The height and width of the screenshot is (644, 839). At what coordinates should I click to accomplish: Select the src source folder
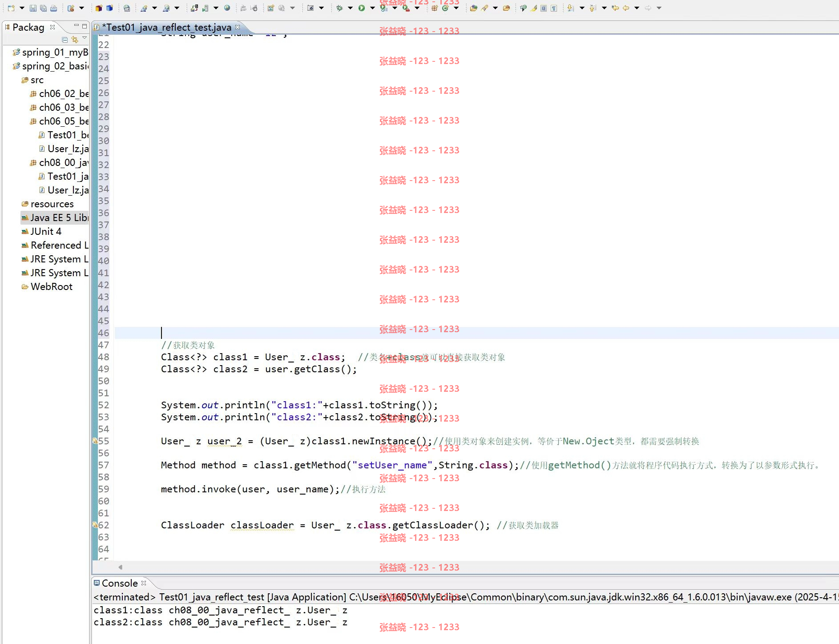click(32, 80)
